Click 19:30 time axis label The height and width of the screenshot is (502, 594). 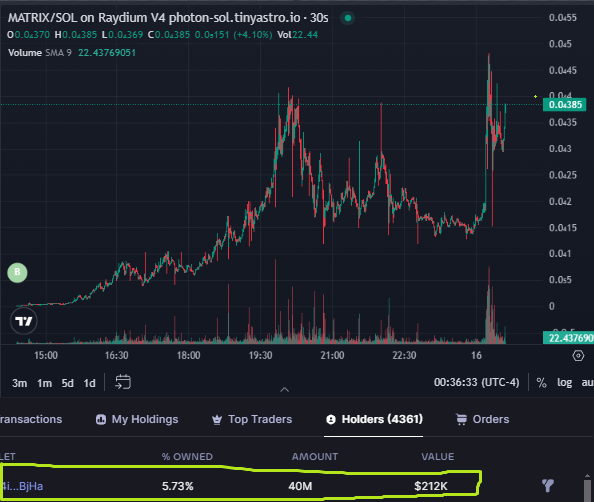(260, 355)
